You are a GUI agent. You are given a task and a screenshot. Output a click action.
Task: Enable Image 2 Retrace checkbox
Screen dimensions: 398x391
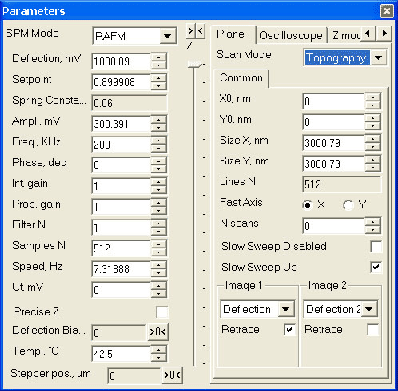point(373,329)
